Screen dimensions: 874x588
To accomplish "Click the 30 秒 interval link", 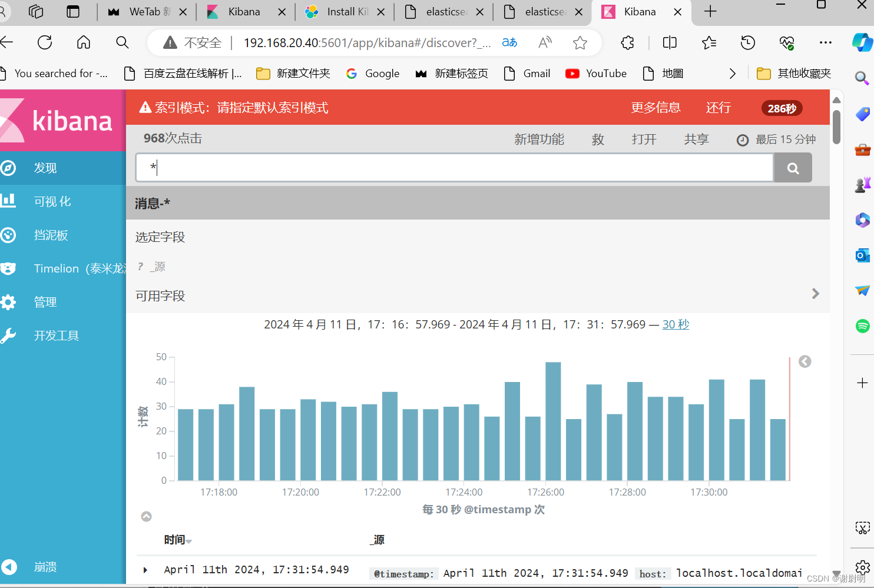I will pyautogui.click(x=676, y=324).
